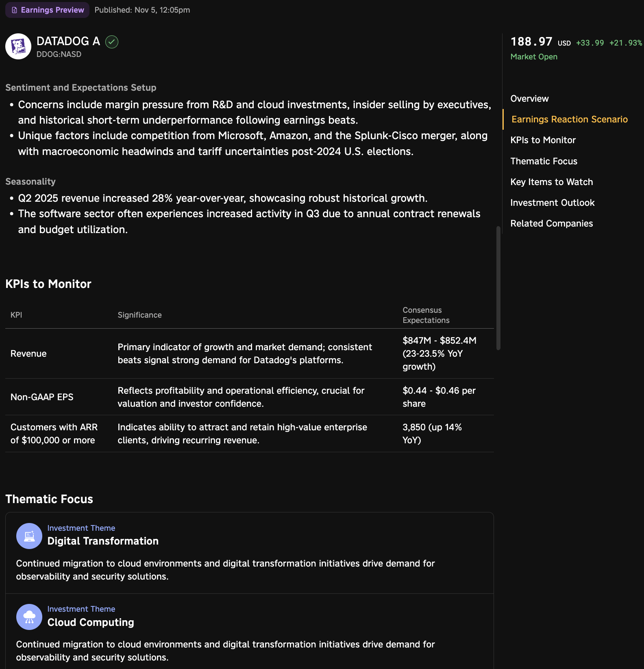This screenshot has height=669, width=644.
Task: Click the Thematic Focus main heading
Action: click(x=49, y=499)
